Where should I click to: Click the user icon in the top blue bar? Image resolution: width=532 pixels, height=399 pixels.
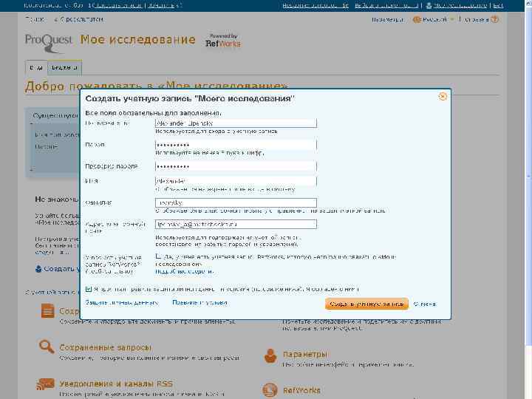(429, 5)
